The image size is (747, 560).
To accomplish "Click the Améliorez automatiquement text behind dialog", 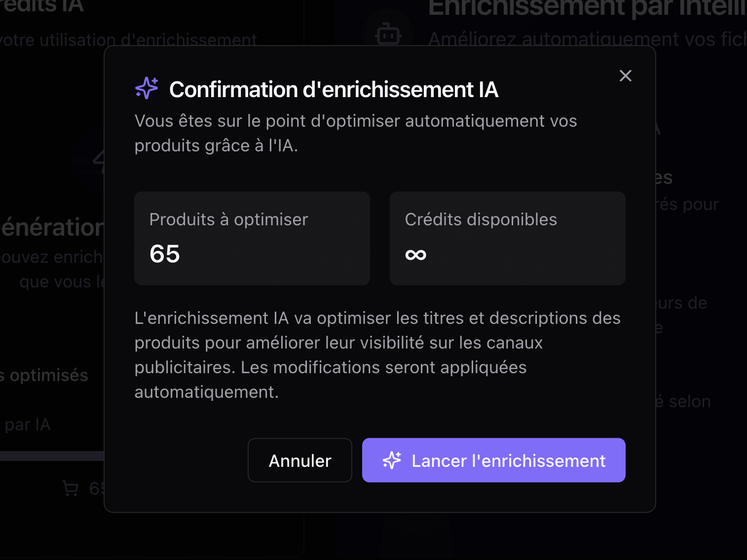I will [x=587, y=39].
